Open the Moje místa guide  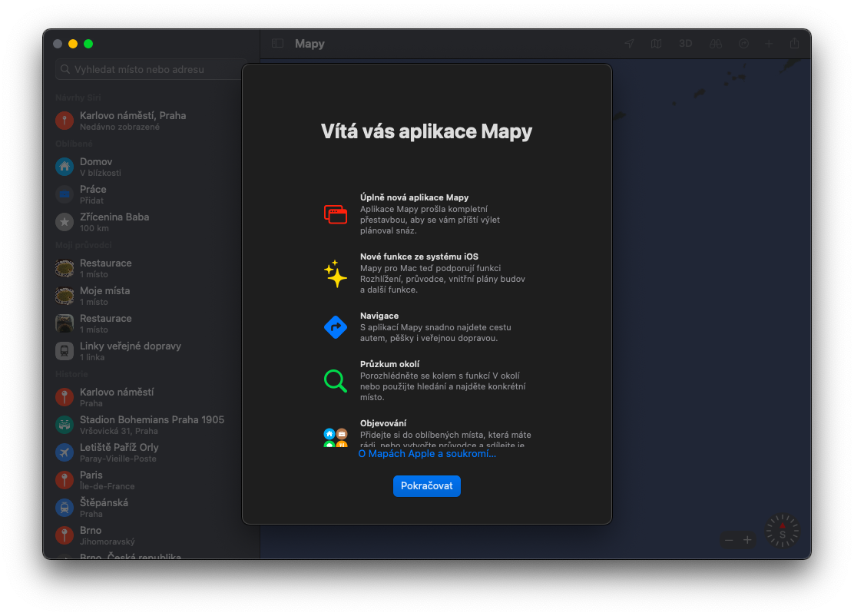pos(151,296)
